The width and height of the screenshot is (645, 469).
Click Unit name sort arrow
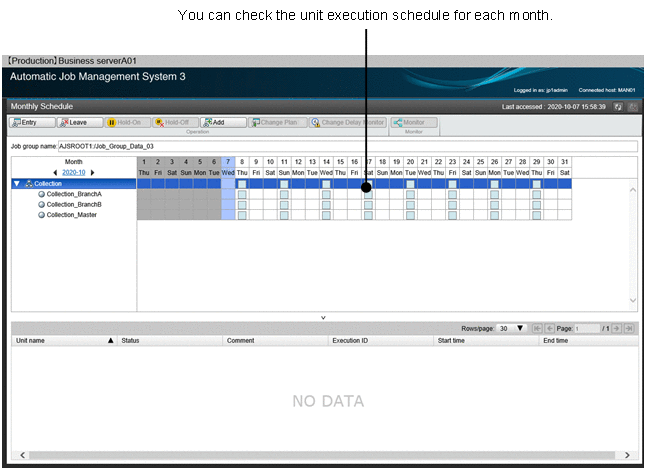(x=111, y=341)
